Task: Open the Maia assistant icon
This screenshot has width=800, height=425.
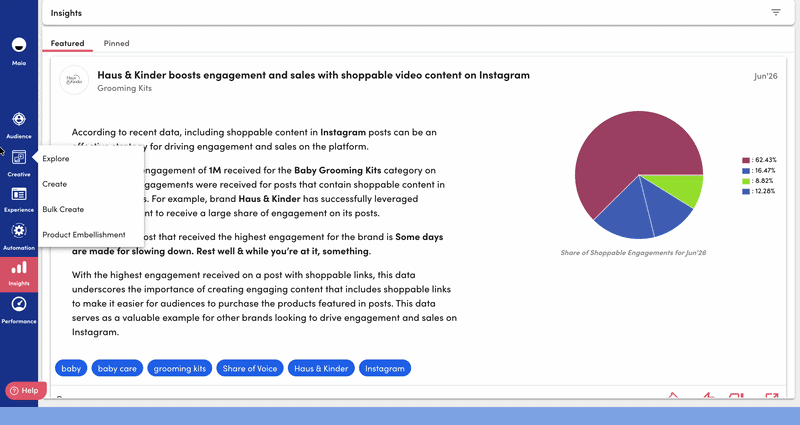Action: (19, 45)
